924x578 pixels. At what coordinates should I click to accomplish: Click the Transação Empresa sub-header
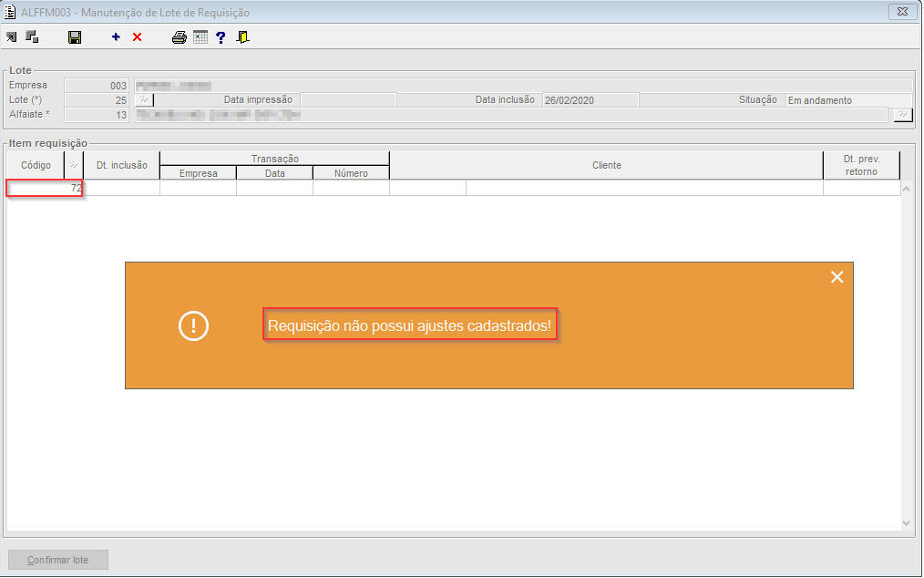(198, 173)
